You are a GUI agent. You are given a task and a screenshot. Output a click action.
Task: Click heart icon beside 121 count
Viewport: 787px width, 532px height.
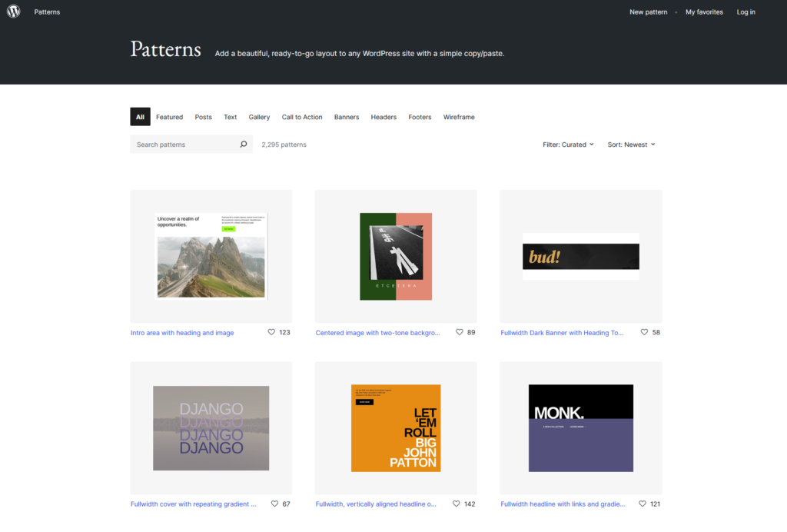click(x=643, y=504)
